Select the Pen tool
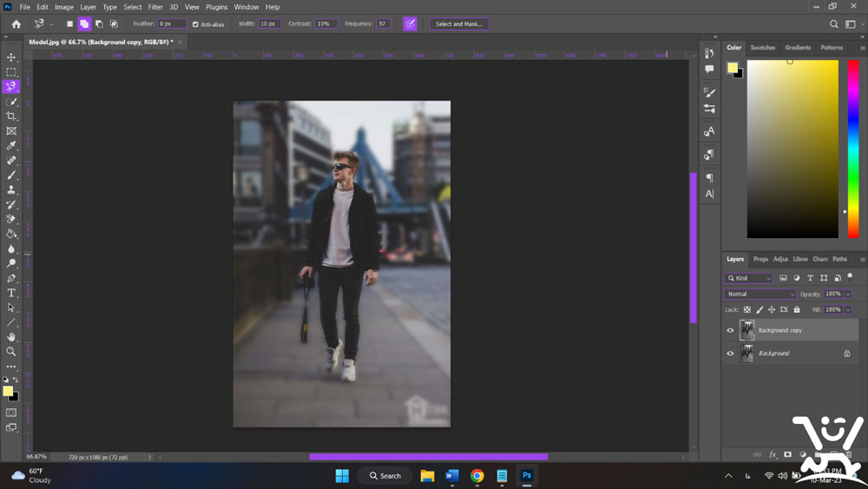This screenshot has height=489, width=868. 11,278
